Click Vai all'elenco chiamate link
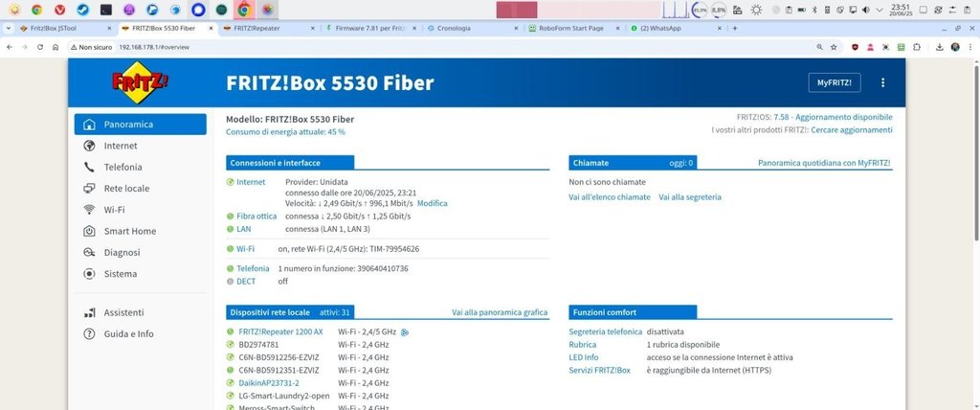Image resolution: width=980 pixels, height=410 pixels. coord(610,197)
